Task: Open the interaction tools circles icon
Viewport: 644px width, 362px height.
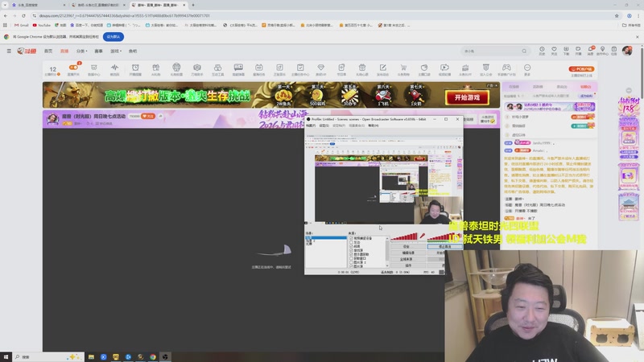Action: [x=217, y=68]
